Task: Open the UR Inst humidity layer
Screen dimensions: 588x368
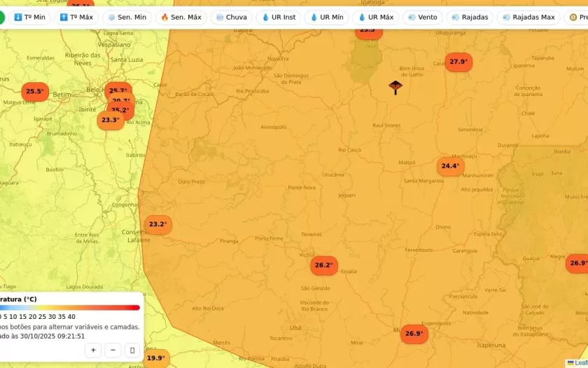Action: coord(278,18)
